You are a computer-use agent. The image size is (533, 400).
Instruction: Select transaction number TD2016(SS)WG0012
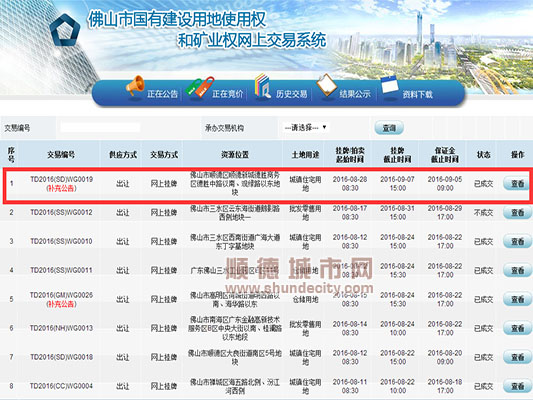click(61, 212)
